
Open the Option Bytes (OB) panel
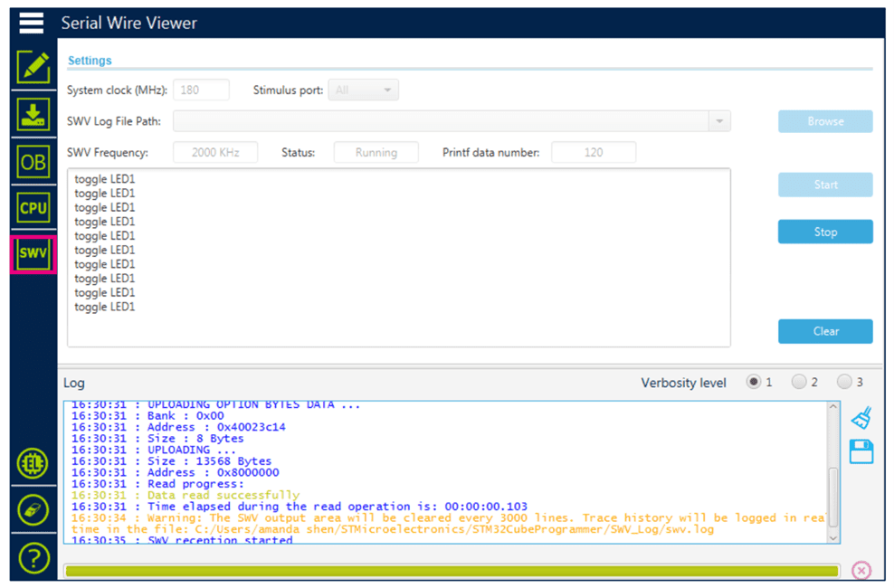pos(33,162)
